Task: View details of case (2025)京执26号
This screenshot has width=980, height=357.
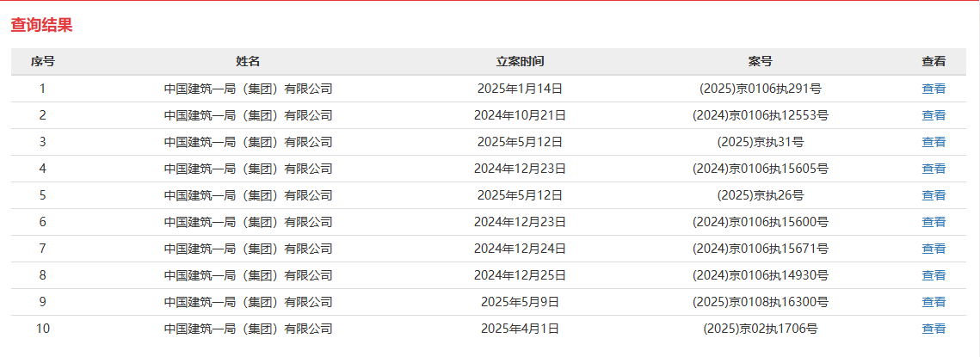Action: point(934,195)
